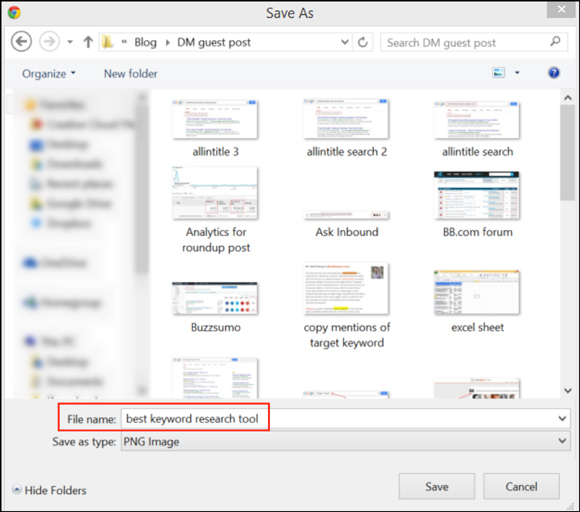The width and height of the screenshot is (580, 512).
Task: Click the file list scrollbar down arrow
Action: [568, 391]
